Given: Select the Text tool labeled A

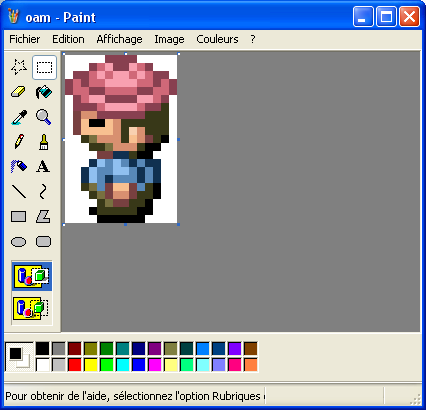Looking at the screenshot, I should click(44, 166).
